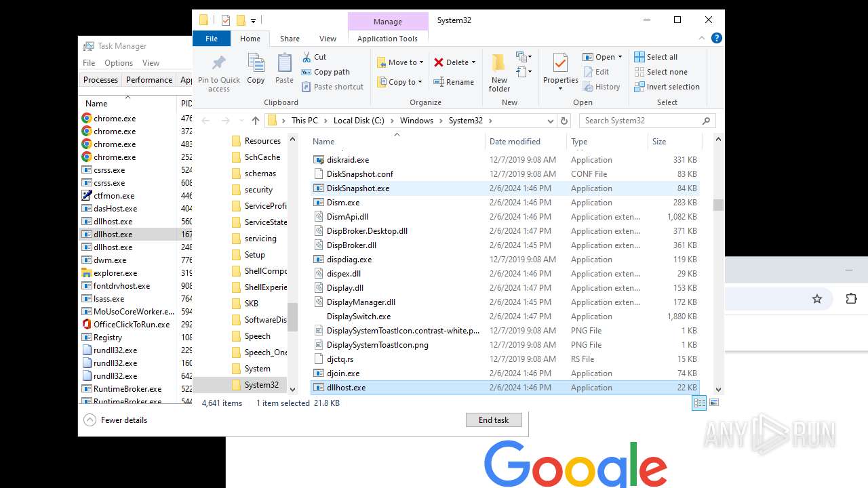Open the security folder in tree
This screenshot has width=868, height=488.
pyautogui.click(x=258, y=190)
